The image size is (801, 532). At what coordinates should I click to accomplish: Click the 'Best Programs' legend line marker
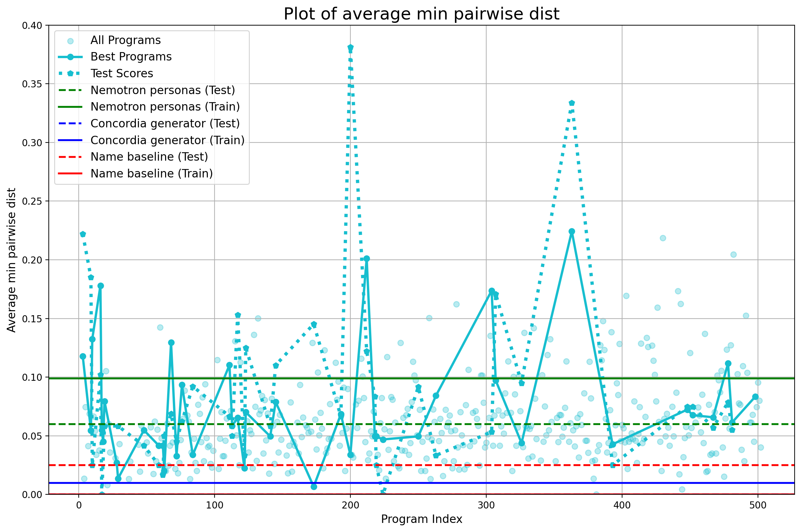pos(70,57)
